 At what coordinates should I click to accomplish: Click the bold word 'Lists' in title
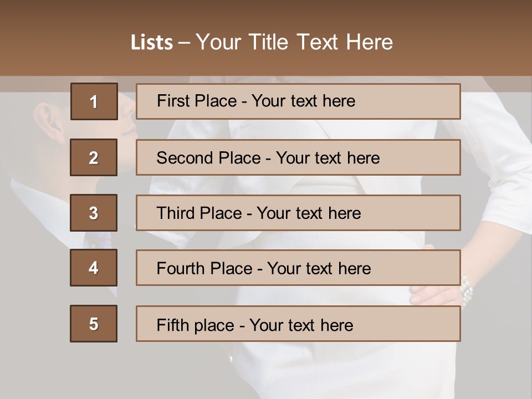click(152, 43)
